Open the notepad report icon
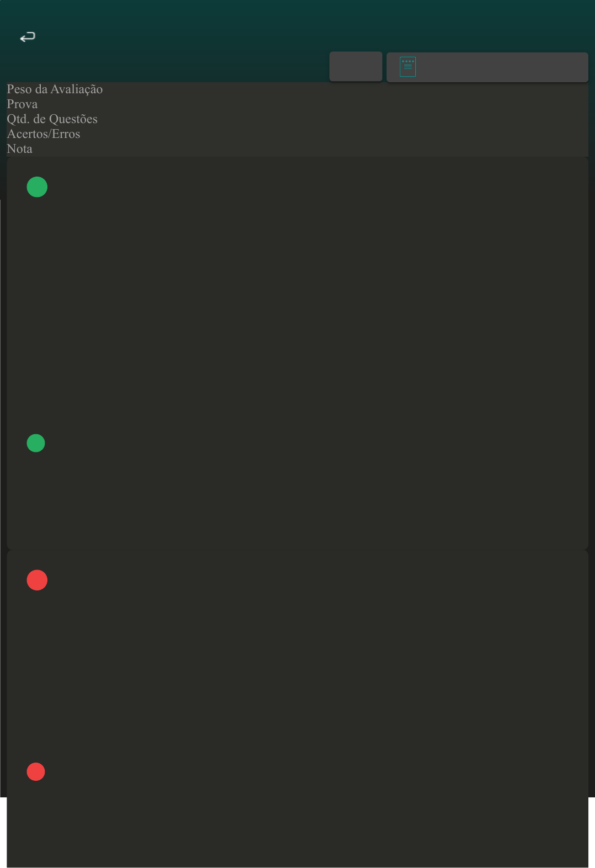Image resolution: width=595 pixels, height=868 pixels. click(x=408, y=67)
